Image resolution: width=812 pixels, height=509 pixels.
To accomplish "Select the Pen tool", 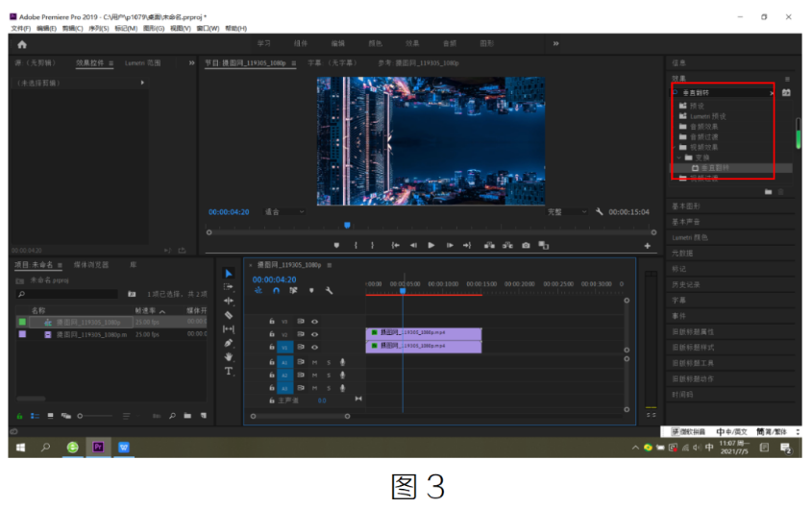I will tap(229, 343).
